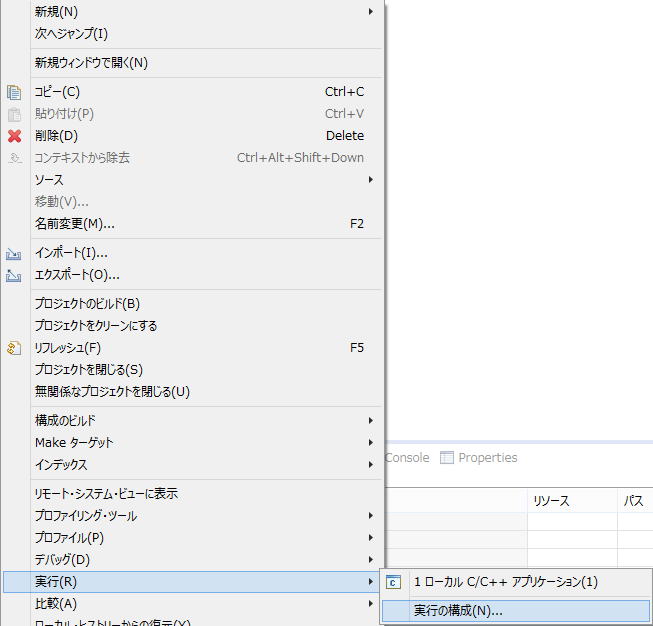Choose インポート(I)... menu entry
653x626 pixels.
coord(207,253)
